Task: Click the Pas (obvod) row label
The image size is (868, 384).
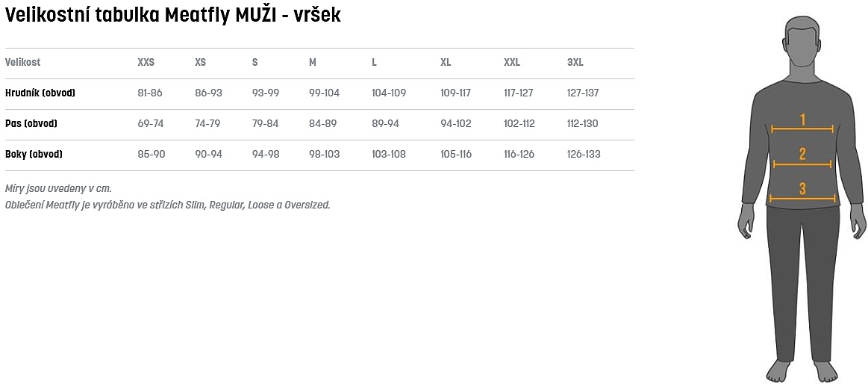Action: click(x=31, y=124)
